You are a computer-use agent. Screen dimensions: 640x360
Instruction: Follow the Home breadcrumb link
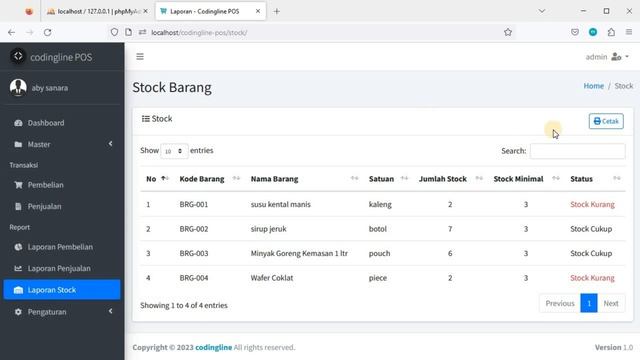click(x=593, y=86)
